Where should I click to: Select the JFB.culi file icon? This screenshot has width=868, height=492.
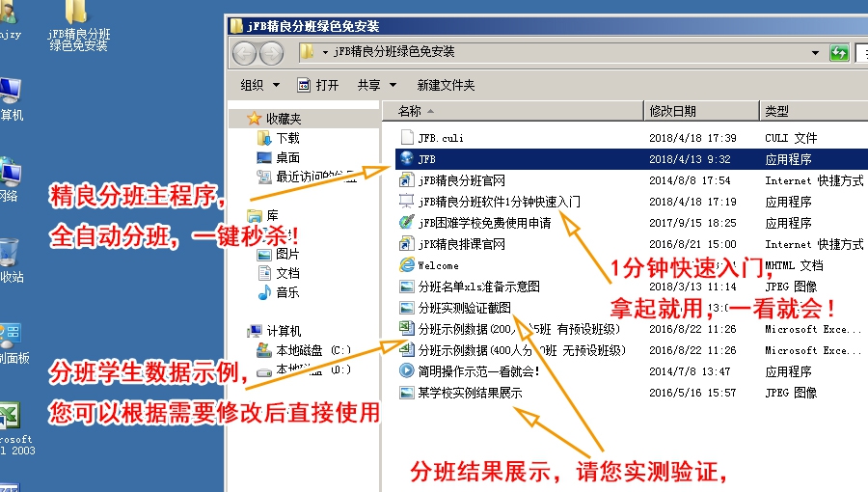407,137
